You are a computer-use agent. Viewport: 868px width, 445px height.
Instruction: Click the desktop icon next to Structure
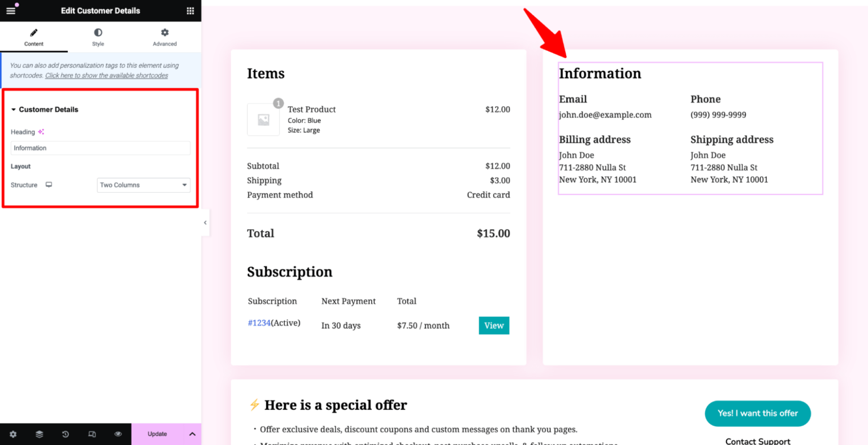coord(48,185)
